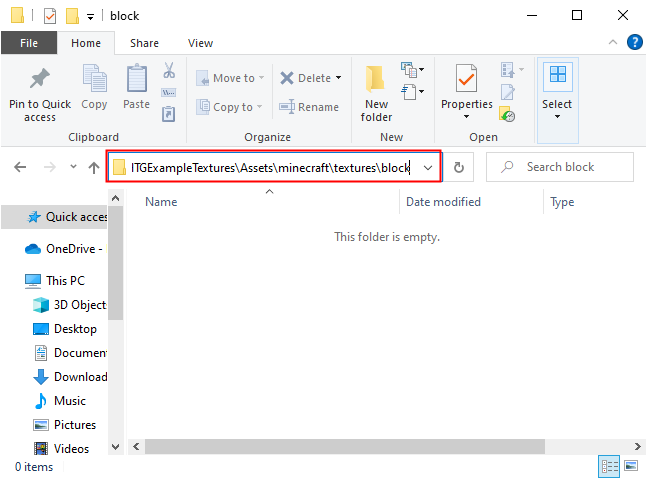
Task: Sort by the Date modified column
Action: [443, 202]
